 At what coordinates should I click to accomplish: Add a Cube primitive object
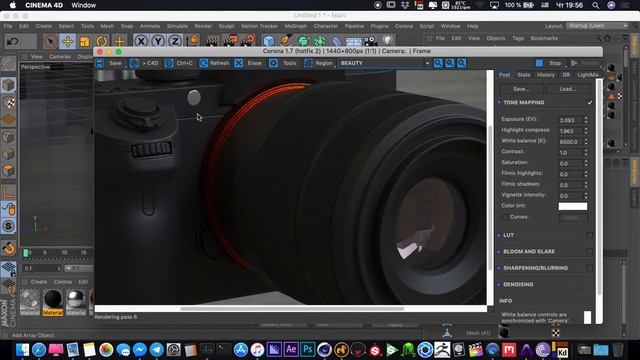click(x=269, y=41)
